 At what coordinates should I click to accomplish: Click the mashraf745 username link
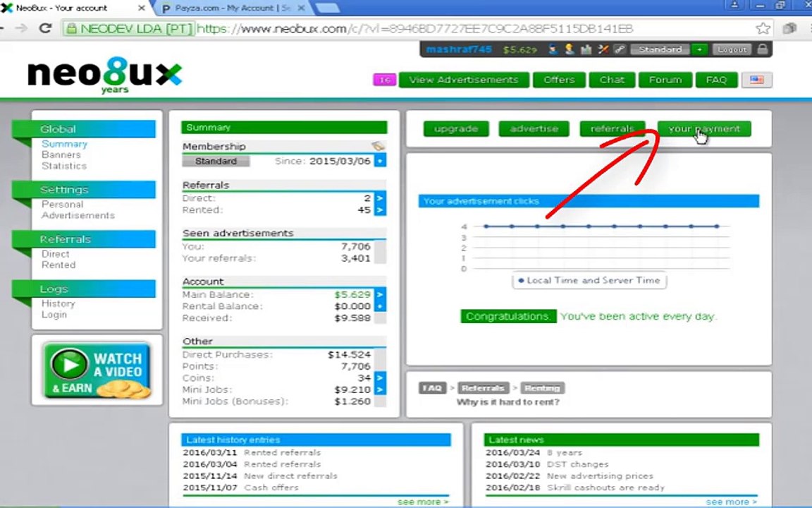click(x=459, y=50)
